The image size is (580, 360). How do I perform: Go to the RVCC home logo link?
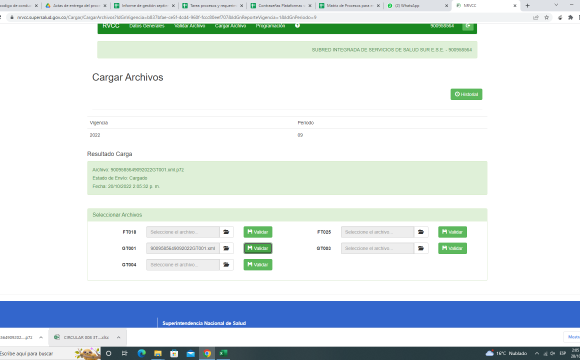point(111,26)
